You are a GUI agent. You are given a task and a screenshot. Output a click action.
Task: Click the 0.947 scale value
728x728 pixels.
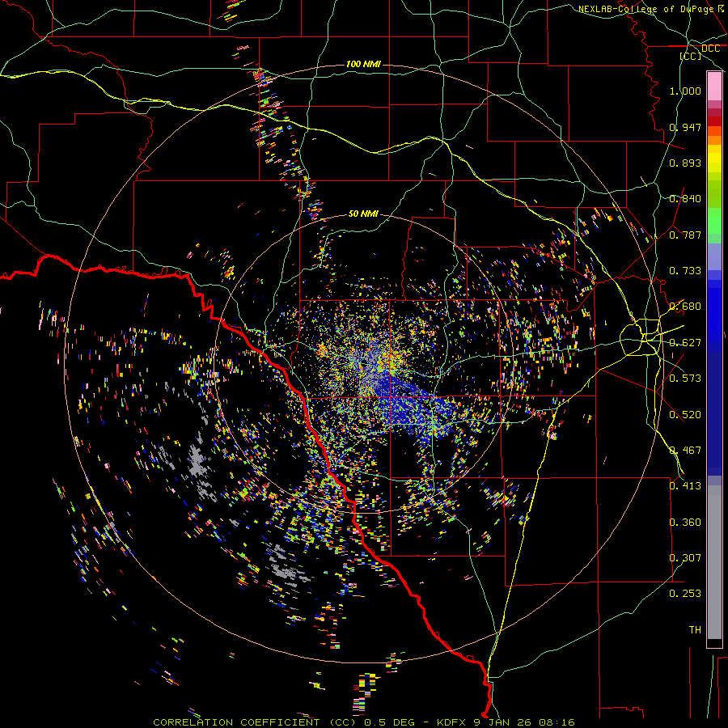click(x=685, y=127)
